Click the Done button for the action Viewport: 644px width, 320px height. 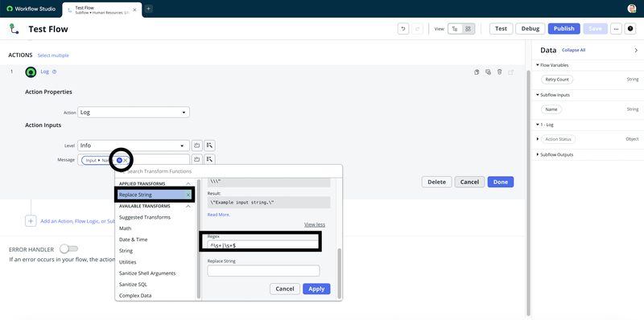[500, 182]
